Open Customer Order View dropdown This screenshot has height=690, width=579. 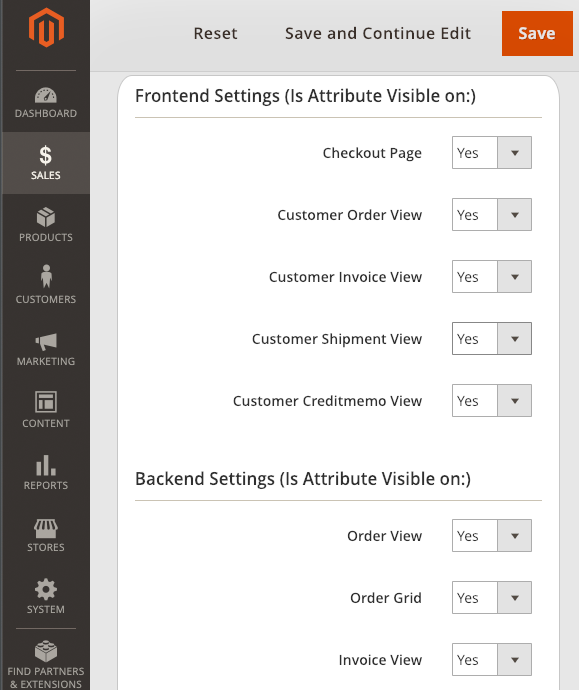[491, 215]
